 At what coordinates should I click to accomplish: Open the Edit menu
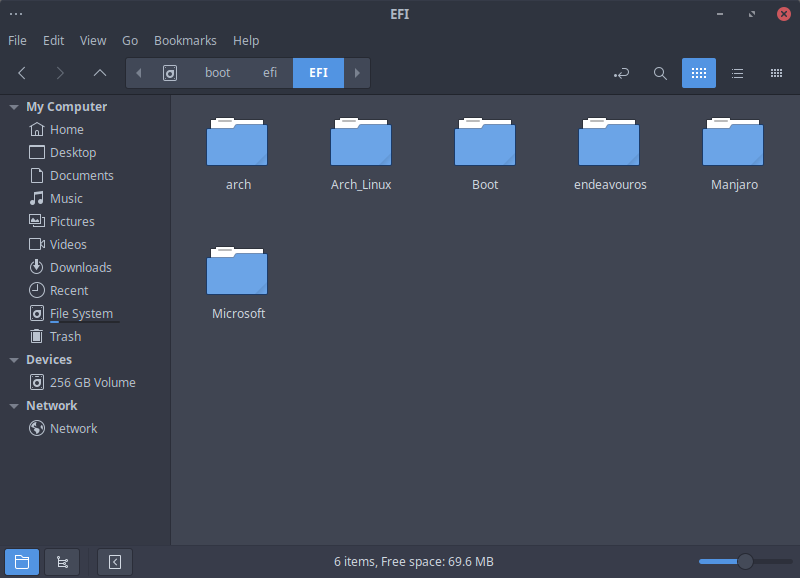click(x=53, y=40)
